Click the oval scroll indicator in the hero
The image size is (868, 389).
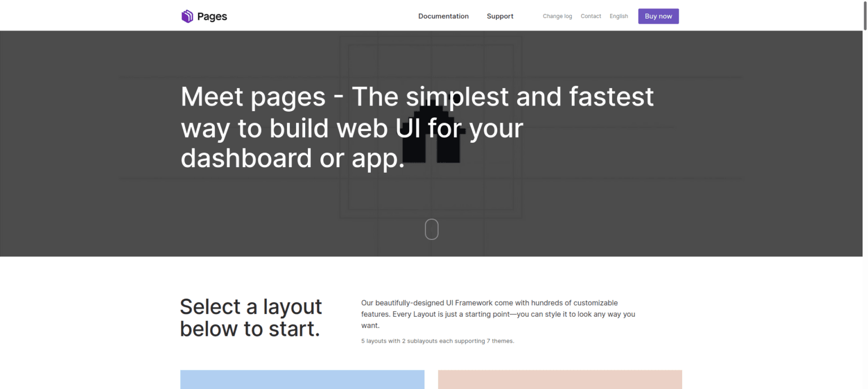(432, 229)
